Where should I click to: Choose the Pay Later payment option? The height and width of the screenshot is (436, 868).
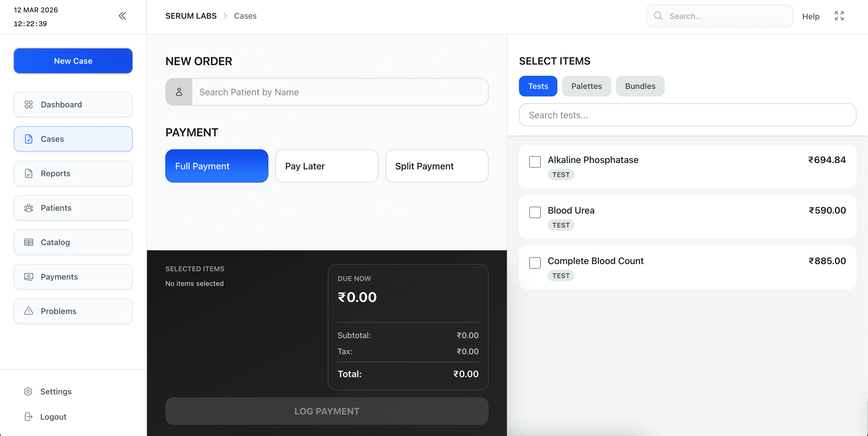click(327, 166)
